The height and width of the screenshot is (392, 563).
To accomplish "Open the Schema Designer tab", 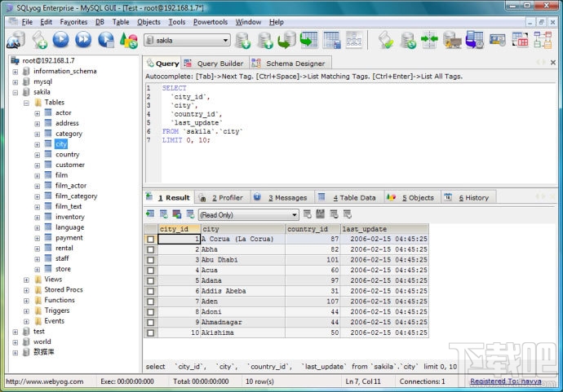I will click(x=293, y=64).
